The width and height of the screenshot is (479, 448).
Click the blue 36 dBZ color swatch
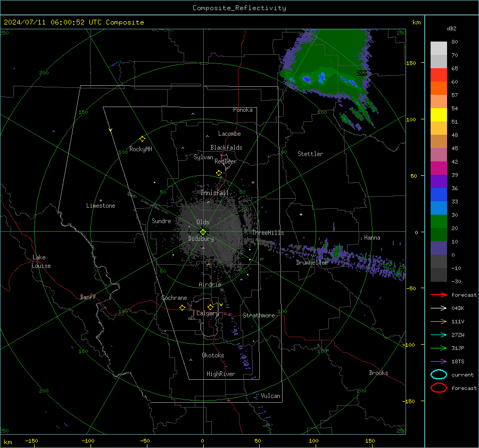(x=439, y=194)
